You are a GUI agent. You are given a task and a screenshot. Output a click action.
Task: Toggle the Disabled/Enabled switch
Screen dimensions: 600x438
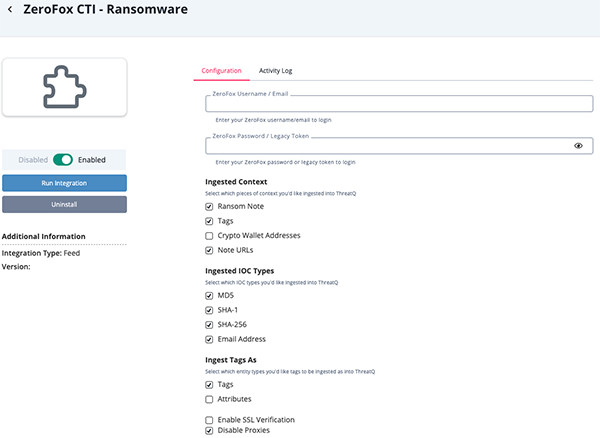click(x=63, y=160)
